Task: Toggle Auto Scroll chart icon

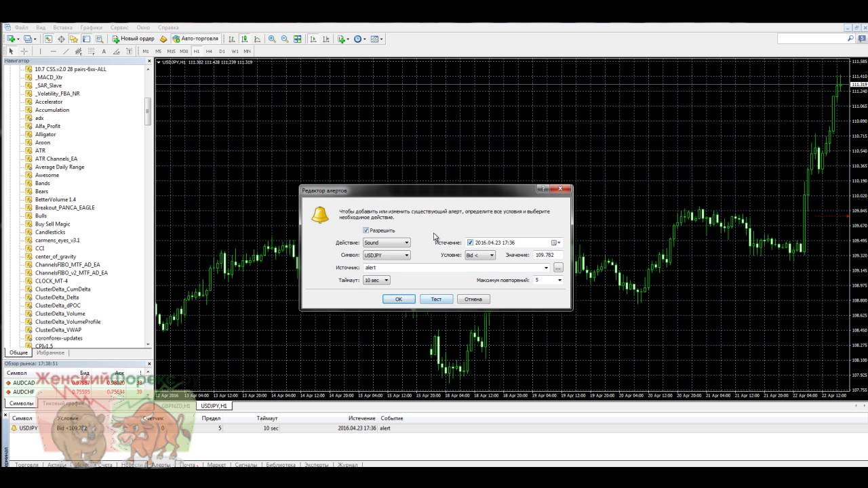Action: tap(313, 39)
